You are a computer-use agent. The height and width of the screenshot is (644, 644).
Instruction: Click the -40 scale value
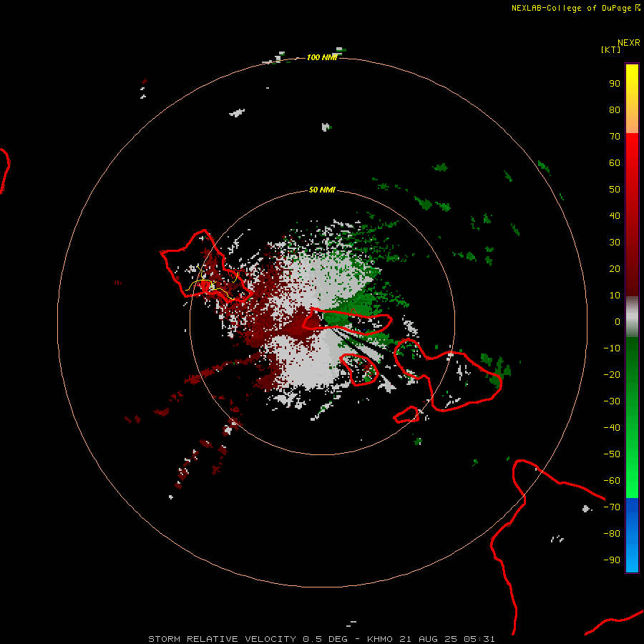[612, 428]
